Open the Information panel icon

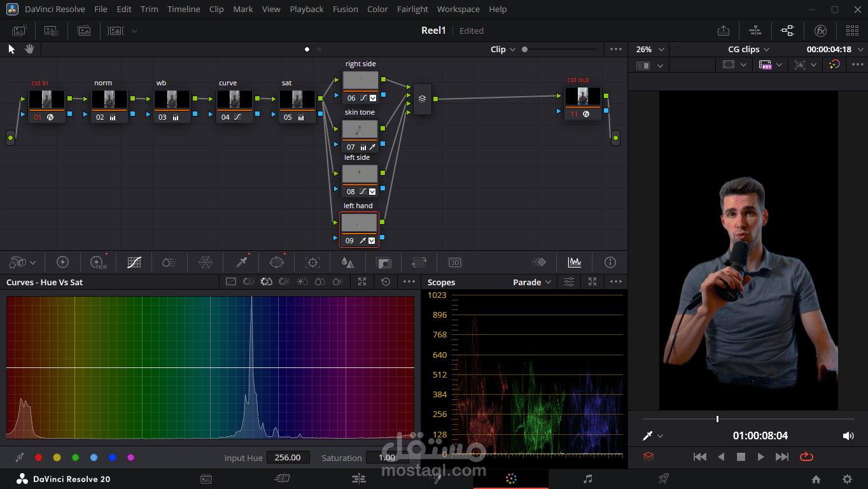pyautogui.click(x=610, y=262)
